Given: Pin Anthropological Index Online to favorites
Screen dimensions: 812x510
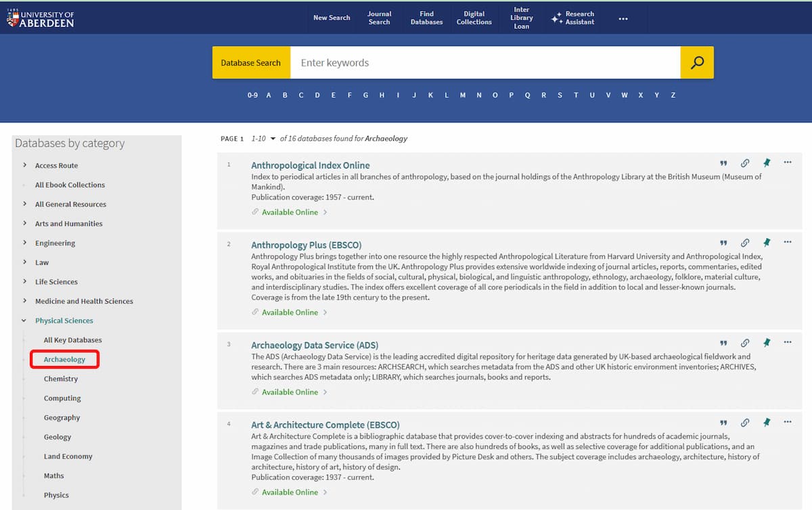Looking at the screenshot, I should click(x=767, y=163).
